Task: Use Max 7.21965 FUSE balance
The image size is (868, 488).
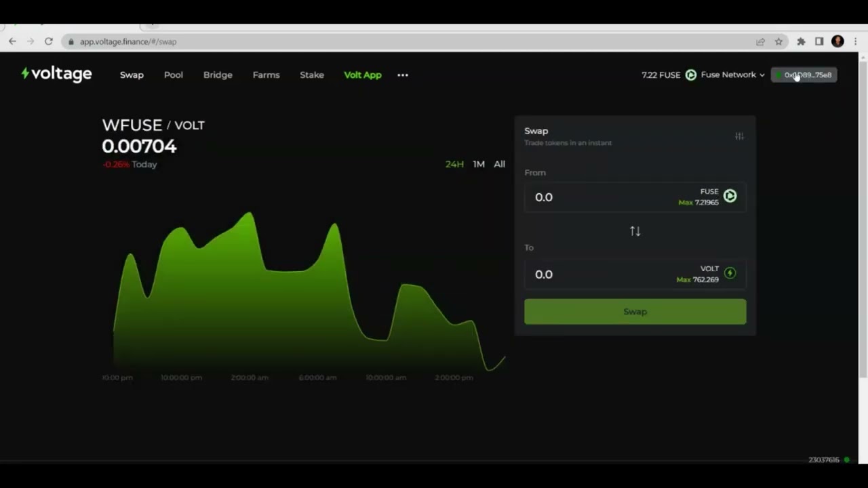Action: pos(698,203)
